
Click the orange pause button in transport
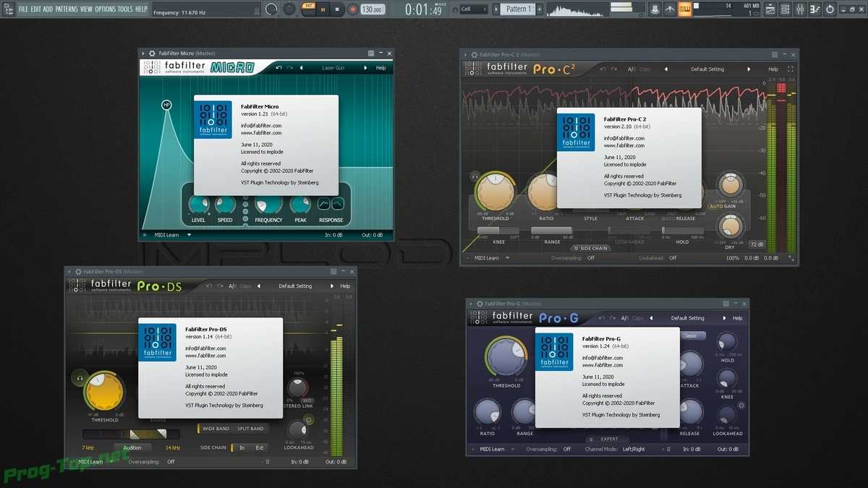point(323,9)
